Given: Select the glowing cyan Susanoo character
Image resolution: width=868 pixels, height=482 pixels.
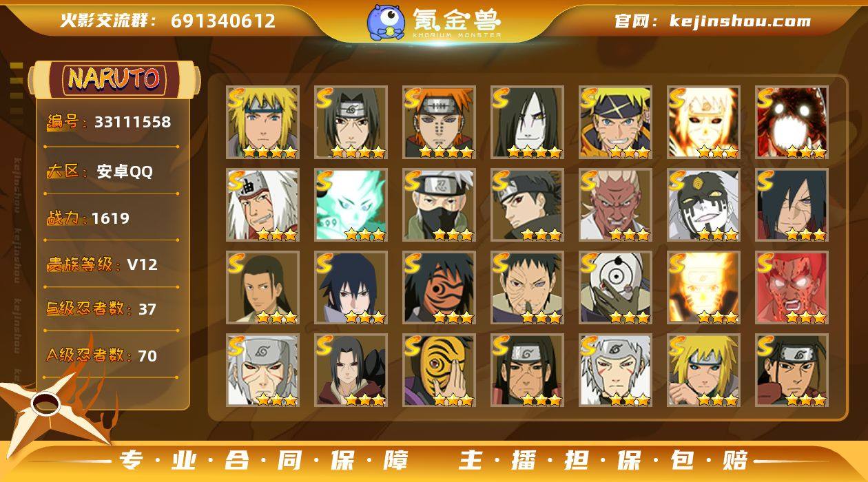Looking at the screenshot, I should [x=351, y=205].
